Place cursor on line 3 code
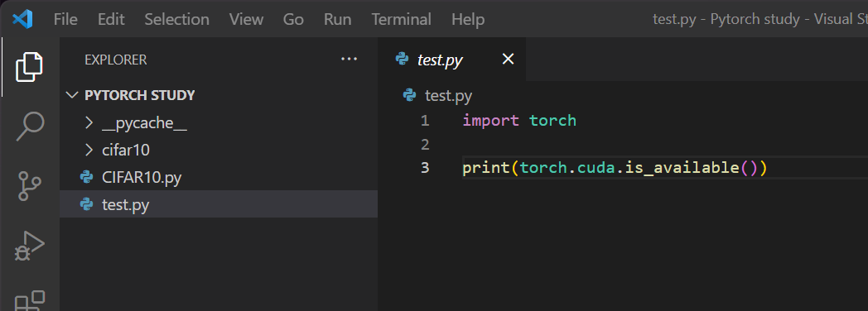This screenshot has height=311, width=868. pyautogui.click(x=615, y=167)
